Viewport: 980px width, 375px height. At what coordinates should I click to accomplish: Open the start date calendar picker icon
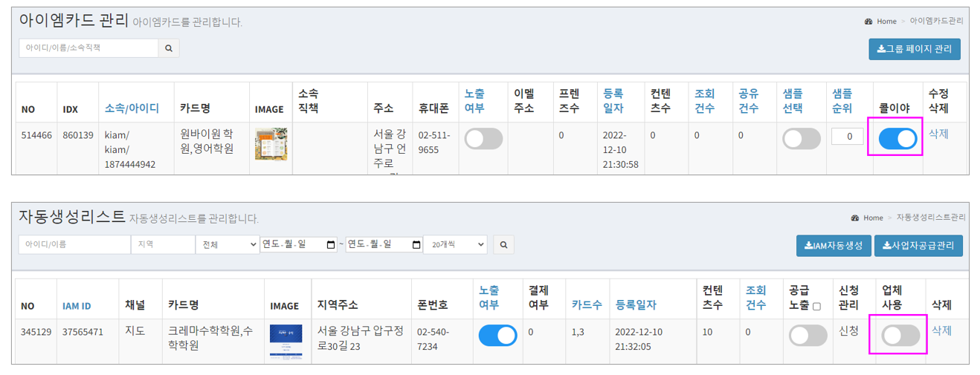(x=330, y=244)
